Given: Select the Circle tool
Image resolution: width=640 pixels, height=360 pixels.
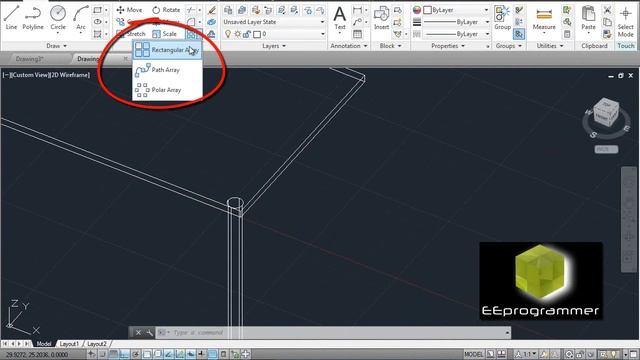Looking at the screenshot, I should (x=58, y=17).
